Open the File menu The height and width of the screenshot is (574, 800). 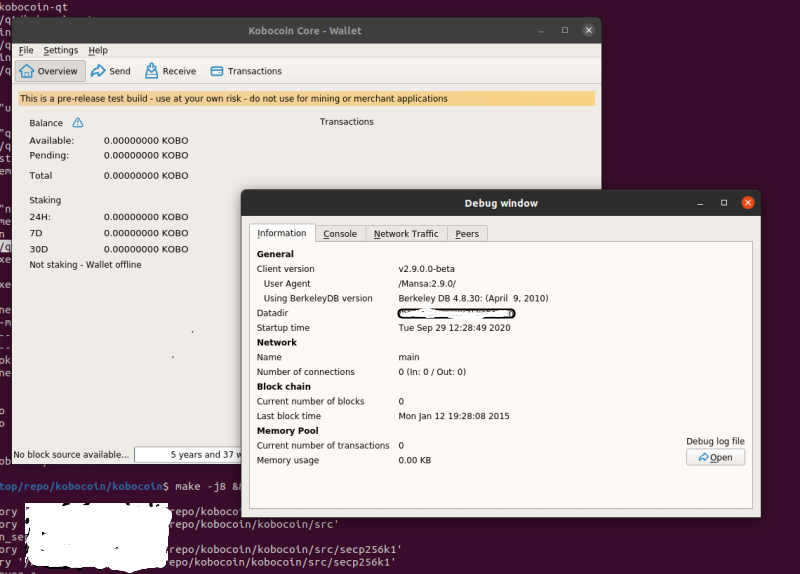(x=26, y=50)
